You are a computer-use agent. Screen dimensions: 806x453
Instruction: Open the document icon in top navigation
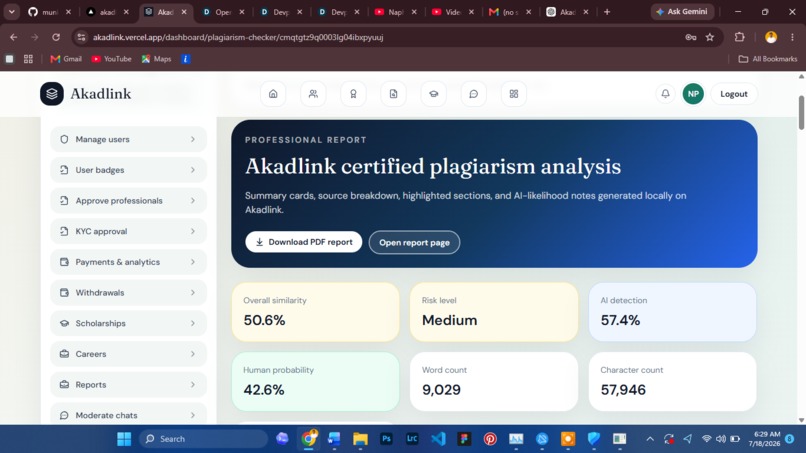[393, 94]
